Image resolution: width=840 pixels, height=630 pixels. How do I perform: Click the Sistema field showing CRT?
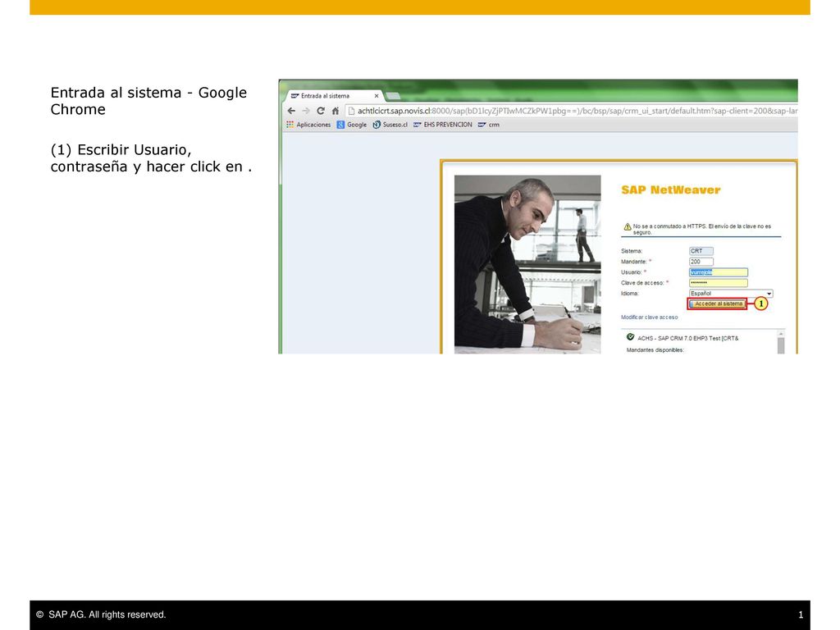click(701, 251)
